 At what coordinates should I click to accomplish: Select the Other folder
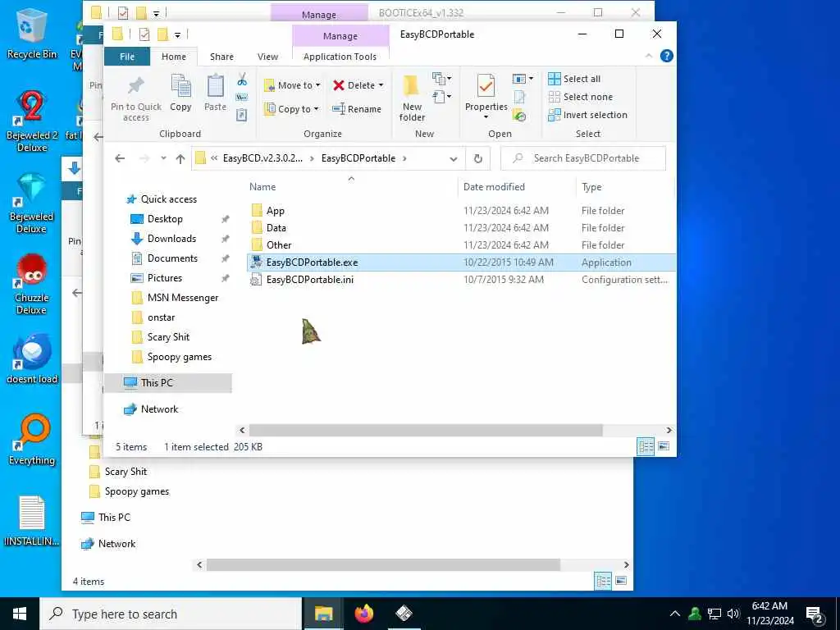(x=279, y=244)
